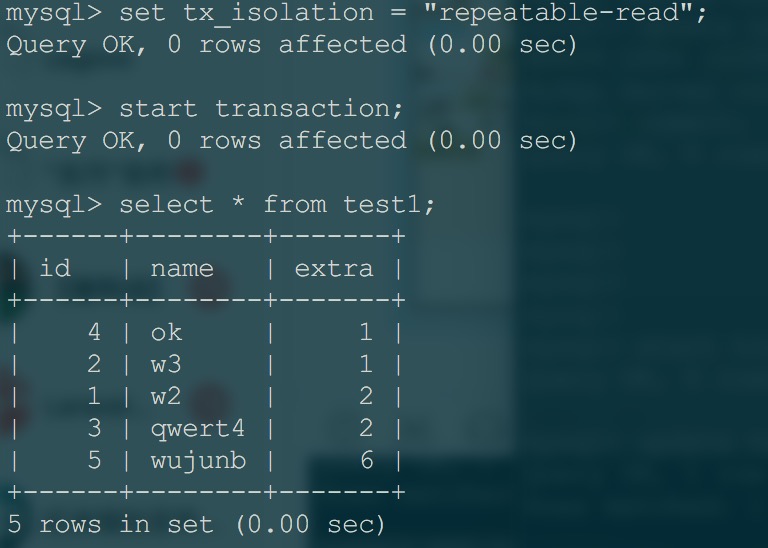Click the 'qwert4' name cell
Viewport: 768px width, 548px height.
click(x=197, y=429)
